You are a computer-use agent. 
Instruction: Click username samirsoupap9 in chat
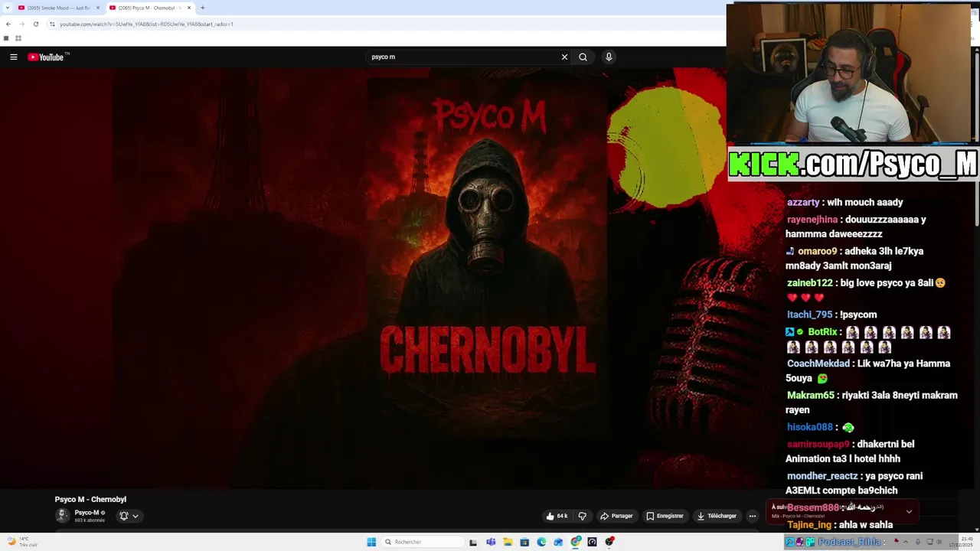[818, 444]
